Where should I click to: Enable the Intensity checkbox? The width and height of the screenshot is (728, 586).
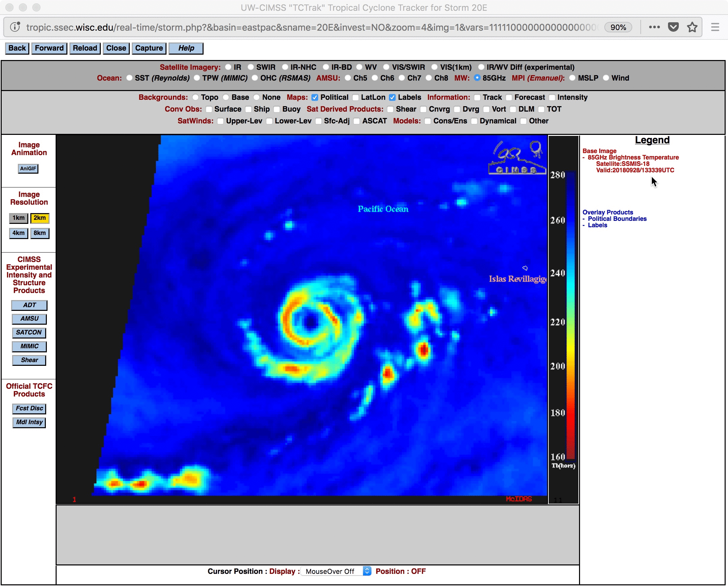pos(552,97)
